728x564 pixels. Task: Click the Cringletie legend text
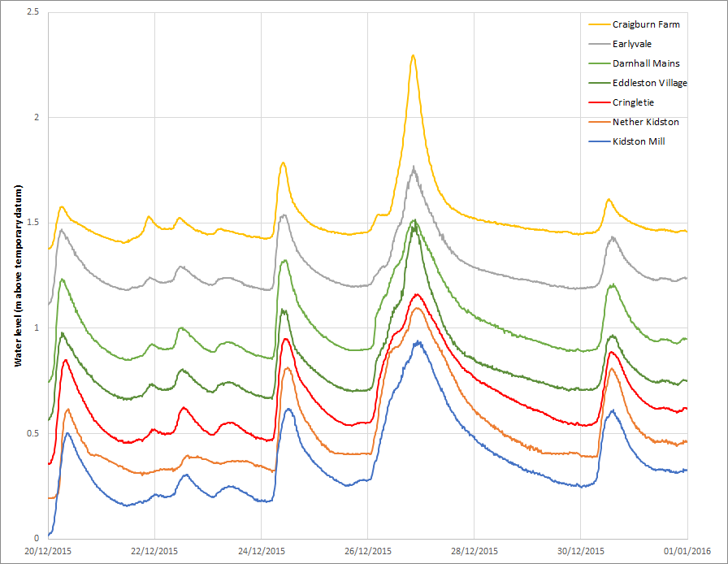(x=633, y=102)
